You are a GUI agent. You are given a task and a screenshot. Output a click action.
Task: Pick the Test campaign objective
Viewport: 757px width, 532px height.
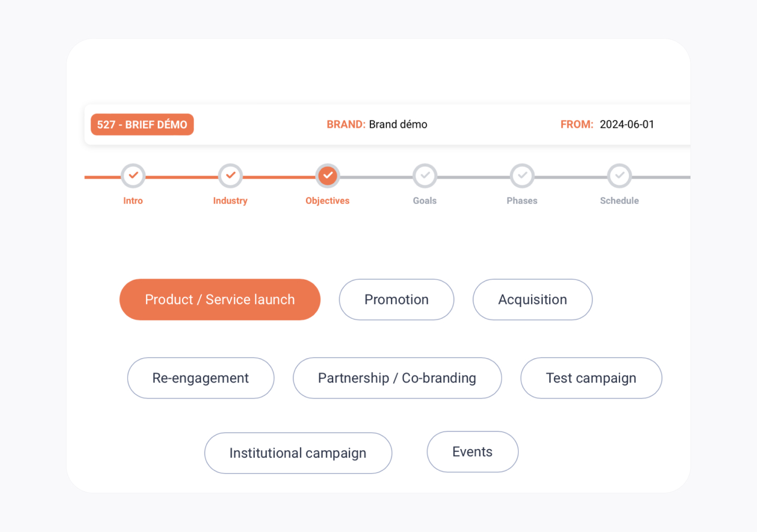point(591,378)
